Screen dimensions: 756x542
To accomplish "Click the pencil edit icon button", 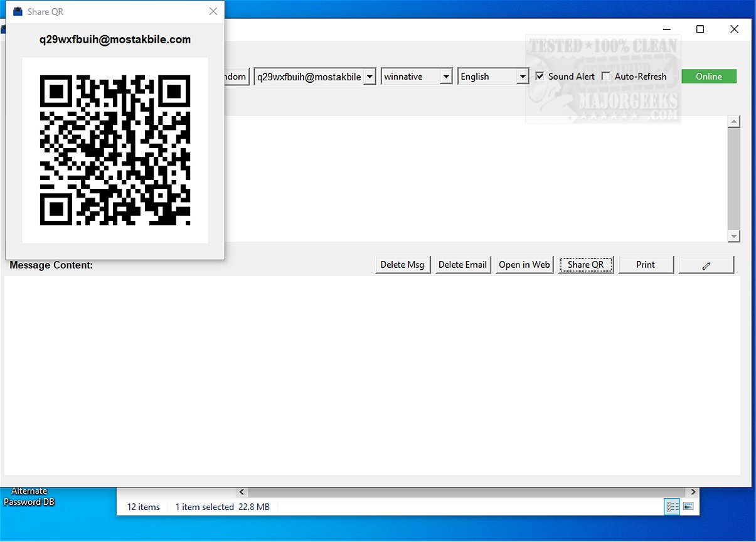I will [x=706, y=265].
